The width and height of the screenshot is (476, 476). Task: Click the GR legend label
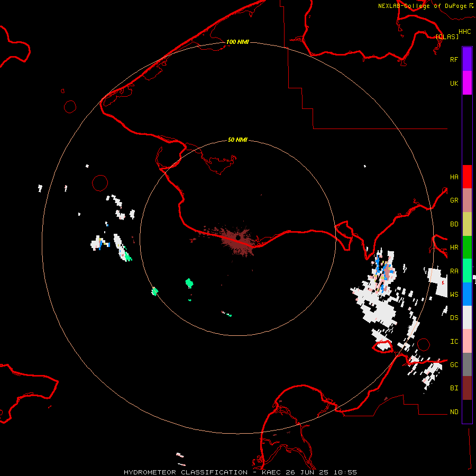pos(454,200)
